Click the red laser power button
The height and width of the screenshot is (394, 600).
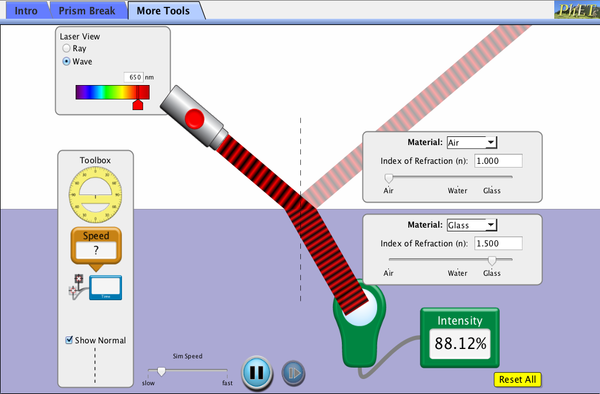[x=194, y=119]
